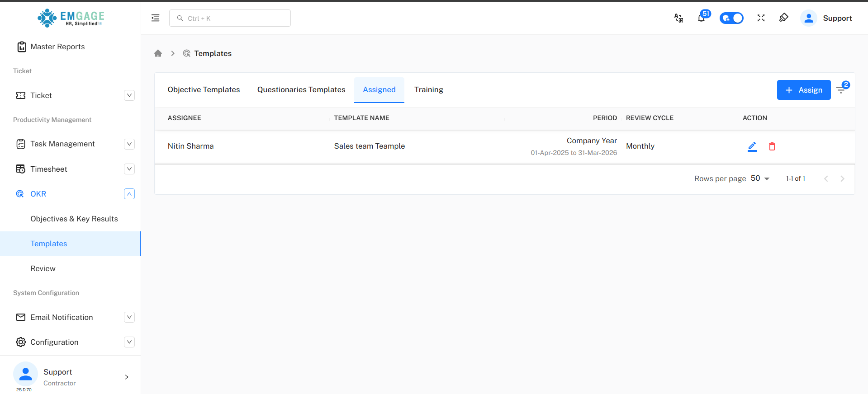Viewport: 868px width, 394px height.
Task: Switch to the Training tab
Action: [x=428, y=89]
